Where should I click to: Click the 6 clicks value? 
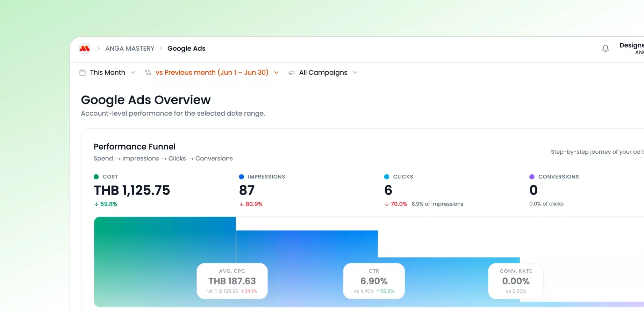point(388,190)
